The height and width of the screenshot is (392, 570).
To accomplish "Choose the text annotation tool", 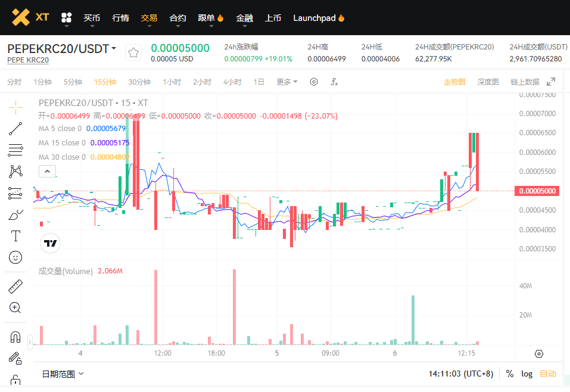I will (x=16, y=236).
